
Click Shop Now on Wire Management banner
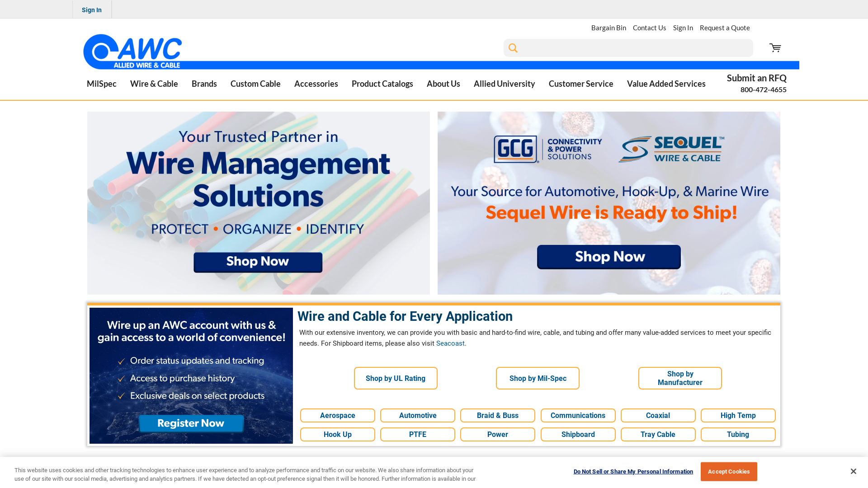[x=258, y=262]
